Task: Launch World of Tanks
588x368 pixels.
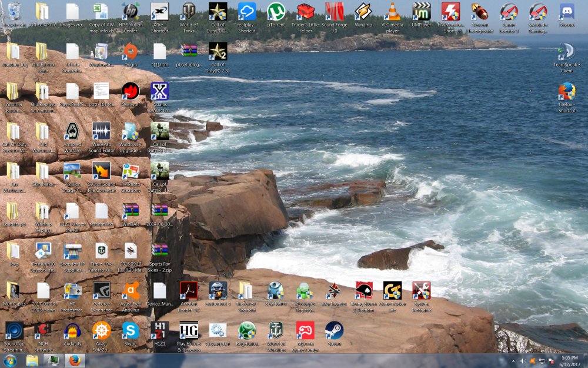Action: [188, 12]
